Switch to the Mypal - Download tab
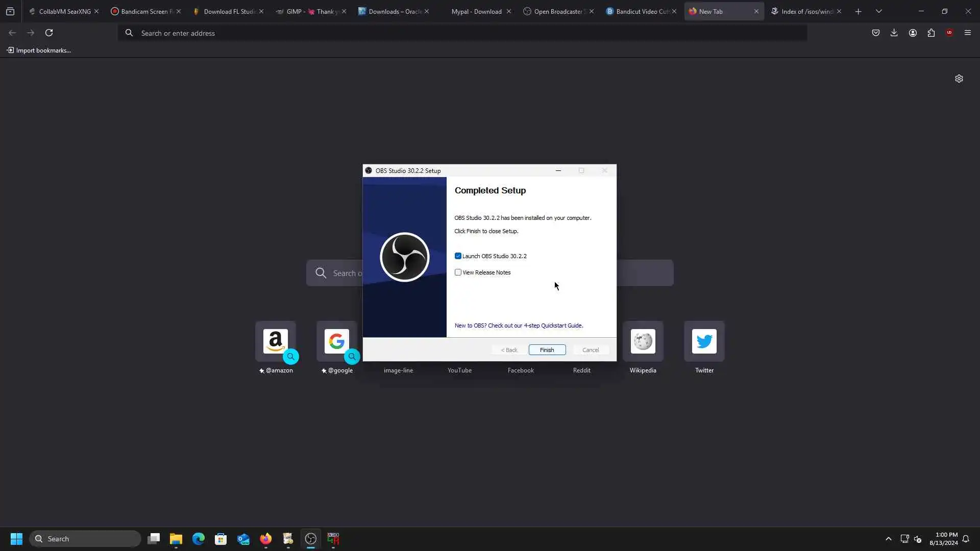Image resolution: width=980 pixels, height=551 pixels. point(476,11)
